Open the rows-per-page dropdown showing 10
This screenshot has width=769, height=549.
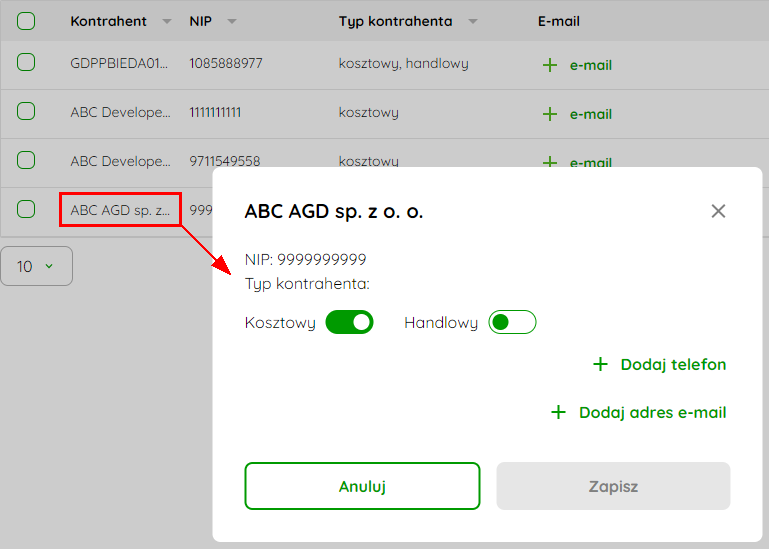(36, 266)
